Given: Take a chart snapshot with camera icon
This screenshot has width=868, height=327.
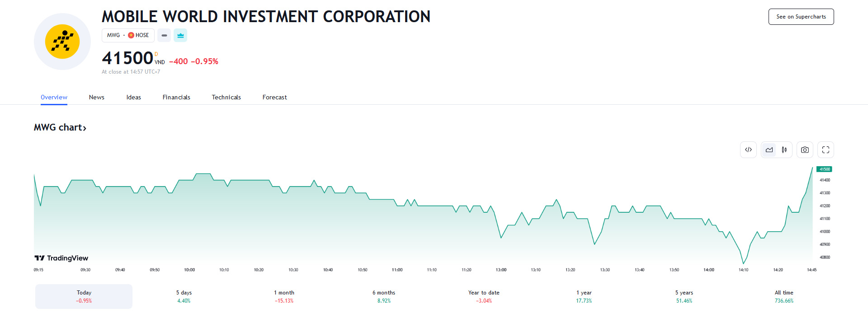Looking at the screenshot, I should click(805, 150).
